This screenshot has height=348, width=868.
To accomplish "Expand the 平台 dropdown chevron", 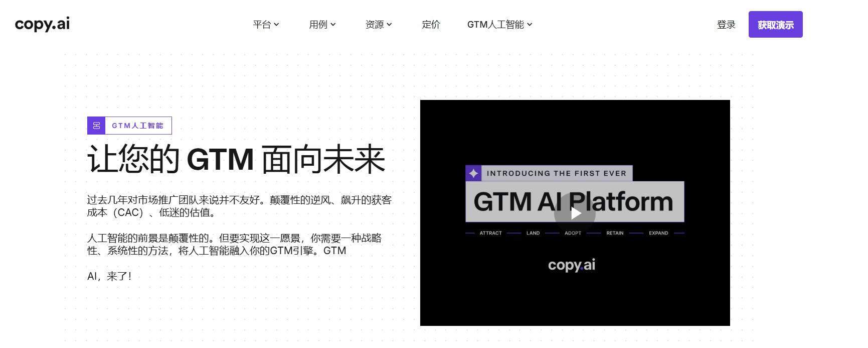I will [x=276, y=25].
